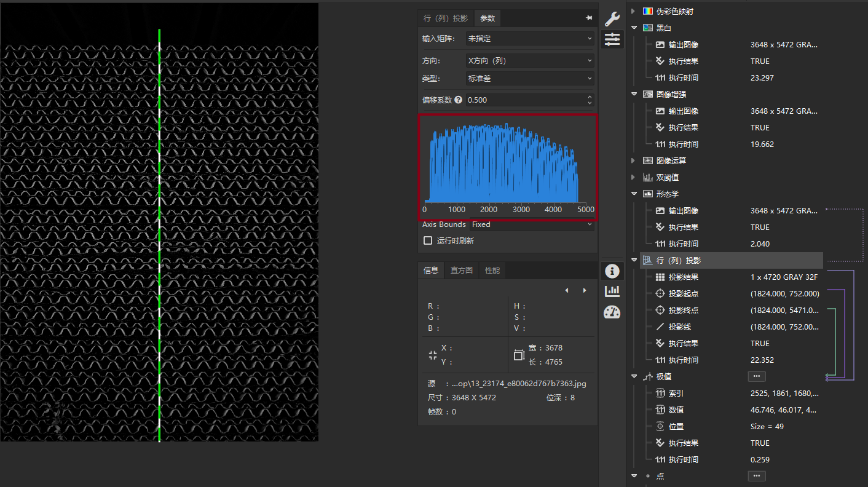This screenshot has height=487, width=868.
Task: Click the ellipsis button next to 点
Action: [x=757, y=476]
